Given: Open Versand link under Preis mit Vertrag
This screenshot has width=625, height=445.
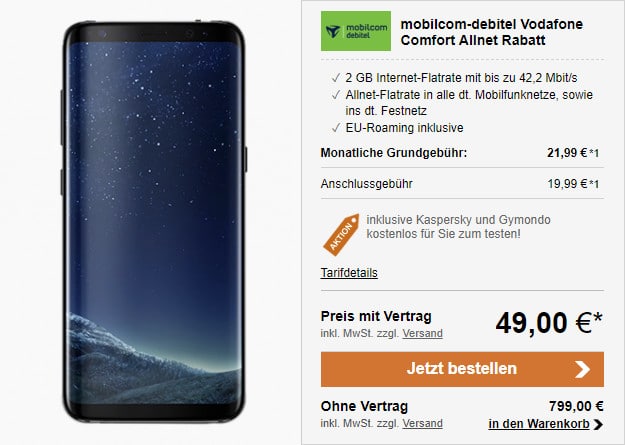Looking at the screenshot, I should pyautogui.click(x=422, y=333).
